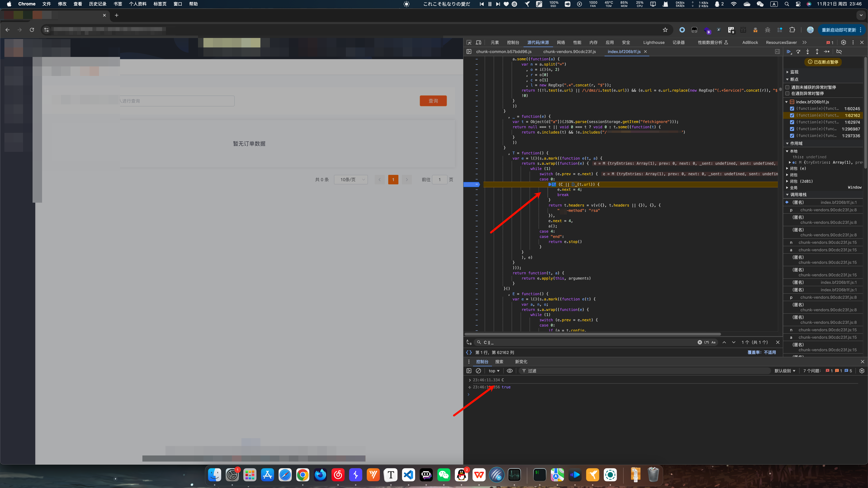This screenshot has width=868, height=488.
Task: Open the 历史记录 menu in menu bar
Action: [x=97, y=4]
